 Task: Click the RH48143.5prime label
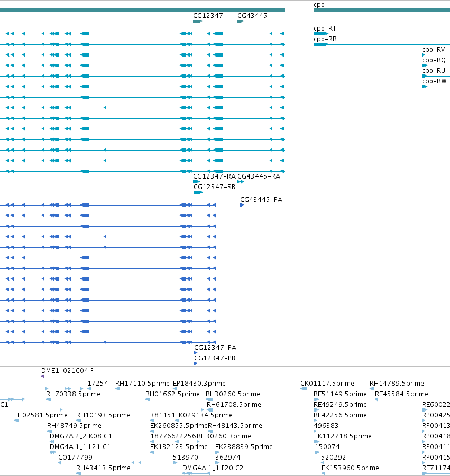(235, 426)
